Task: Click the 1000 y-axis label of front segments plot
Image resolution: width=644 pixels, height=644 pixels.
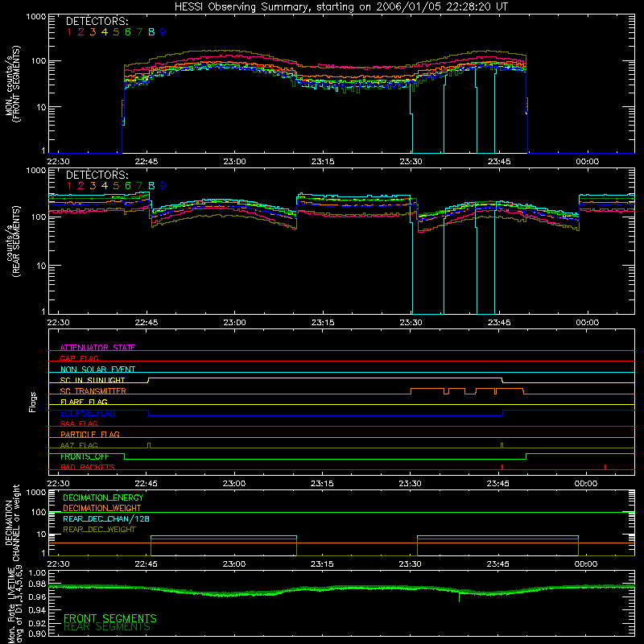Action: (x=36, y=17)
